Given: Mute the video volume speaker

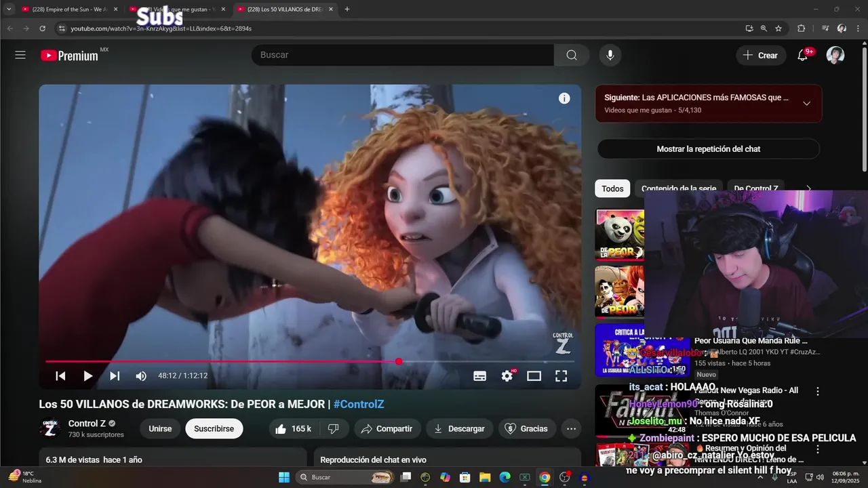Looking at the screenshot, I should coord(141,375).
